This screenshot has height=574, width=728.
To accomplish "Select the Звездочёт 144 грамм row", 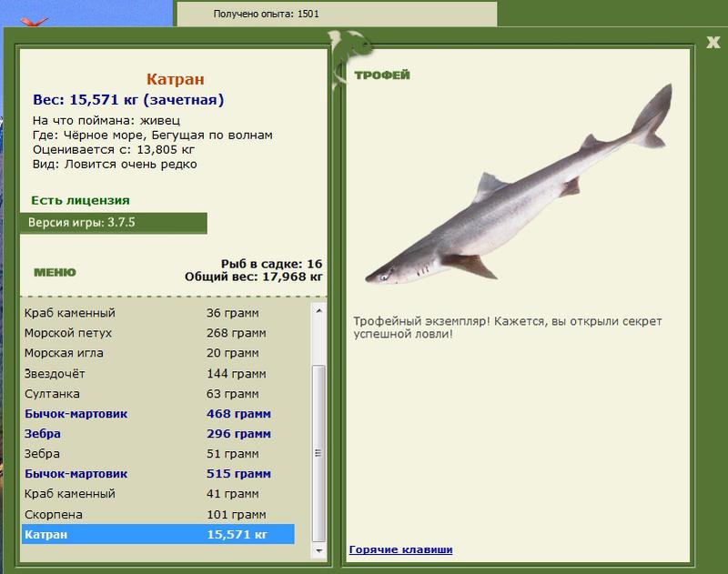I will pyautogui.click(x=157, y=374).
